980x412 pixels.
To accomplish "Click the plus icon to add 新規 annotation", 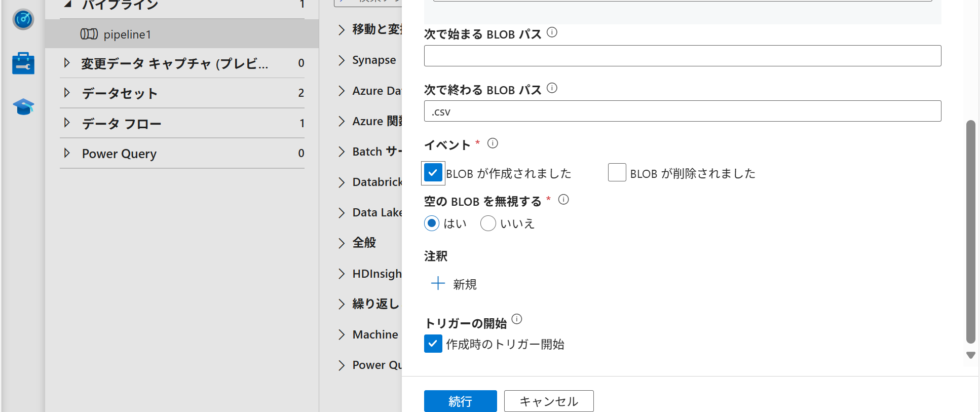I will pyautogui.click(x=438, y=283).
